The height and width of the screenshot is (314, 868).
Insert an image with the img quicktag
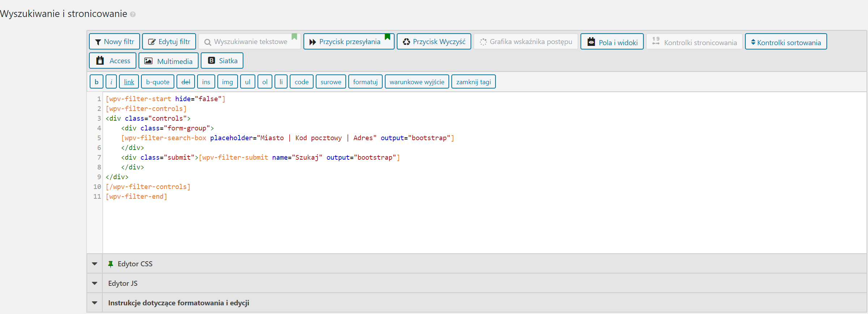tap(227, 82)
